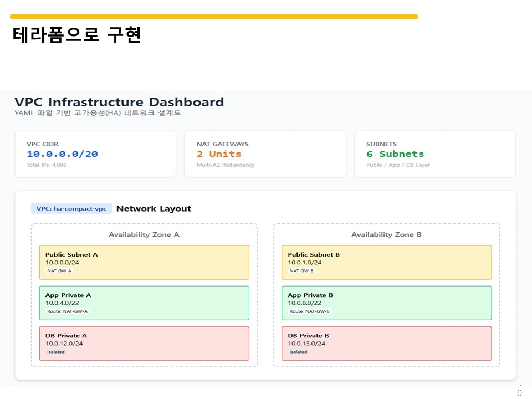Click the 10.0.13.0/24 subnet address

click(306, 344)
